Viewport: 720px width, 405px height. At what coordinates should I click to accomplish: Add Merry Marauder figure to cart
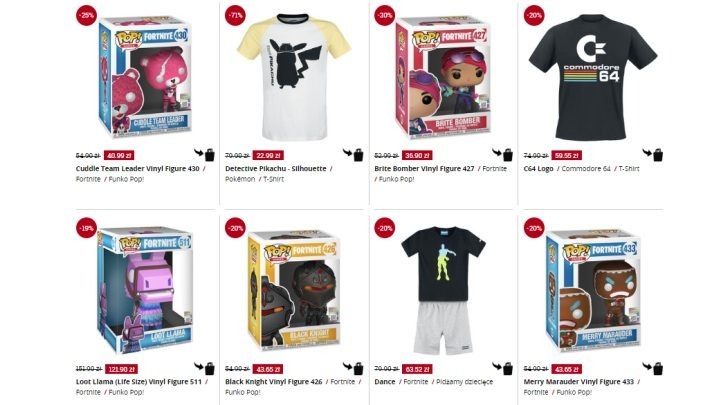pos(652,368)
